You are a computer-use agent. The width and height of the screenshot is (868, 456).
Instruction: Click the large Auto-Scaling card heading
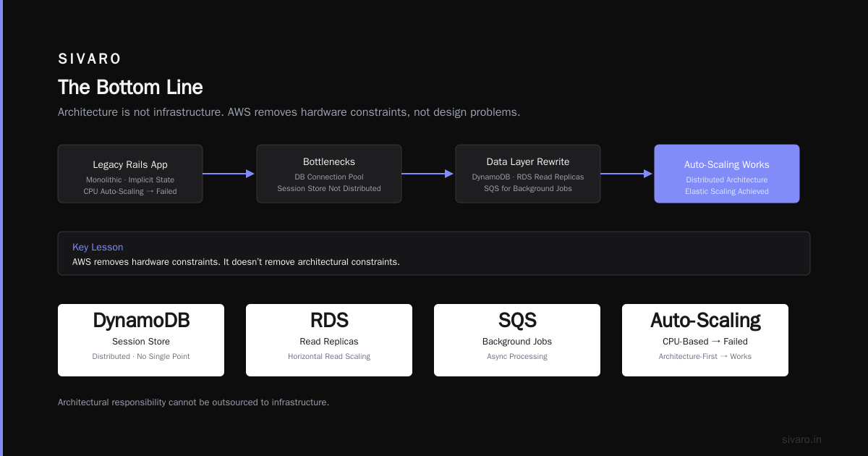705,321
